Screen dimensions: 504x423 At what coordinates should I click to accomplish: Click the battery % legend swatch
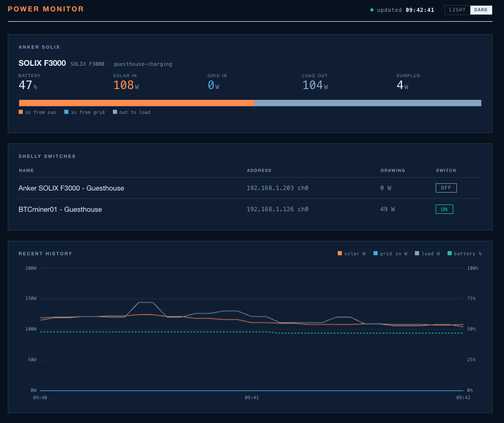pyautogui.click(x=450, y=253)
